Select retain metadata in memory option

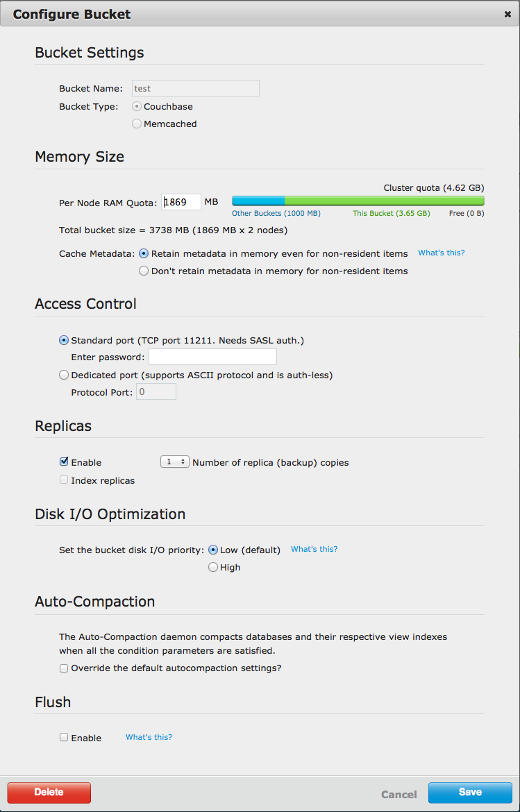[x=144, y=253]
